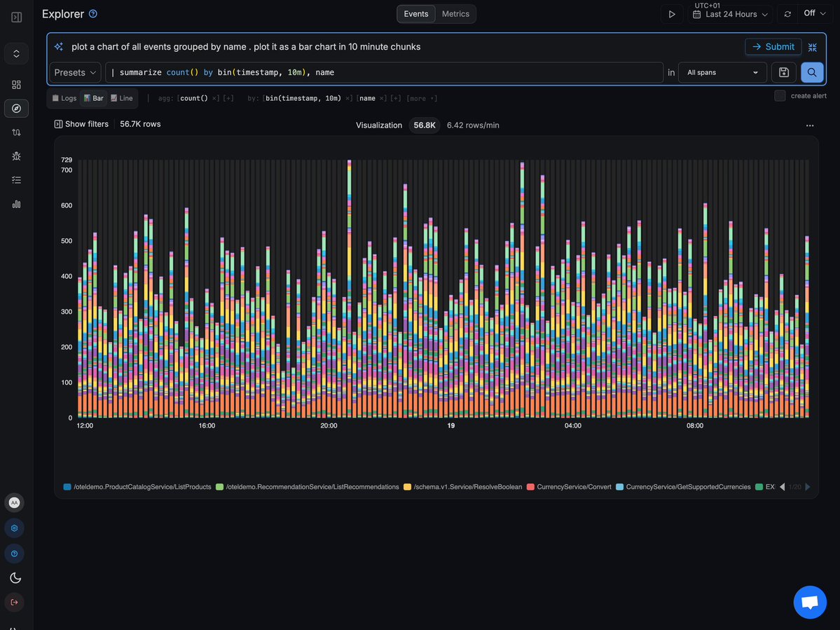Select the Events tab
This screenshot has width=840, height=630.
(x=415, y=13)
